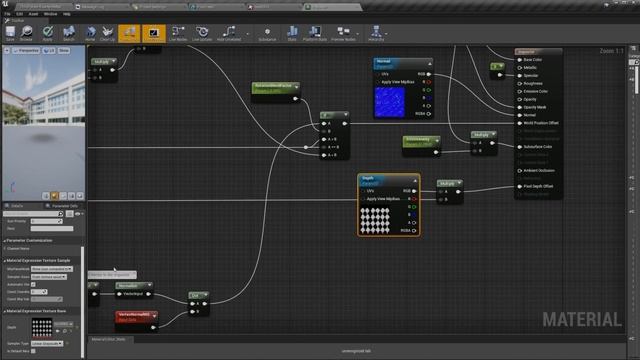Click the Sort Priority value field

[47, 221]
